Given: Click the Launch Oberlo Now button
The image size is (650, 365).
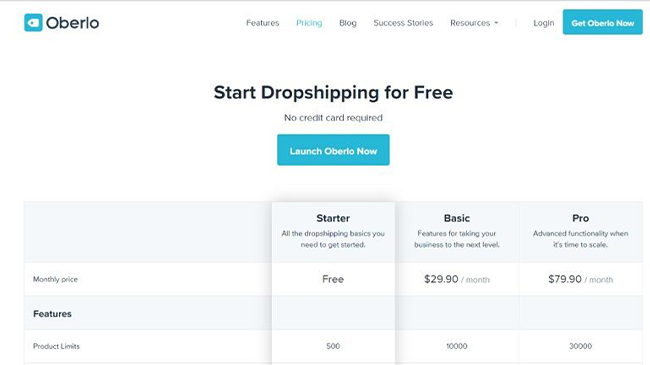Looking at the screenshot, I should (x=333, y=150).
